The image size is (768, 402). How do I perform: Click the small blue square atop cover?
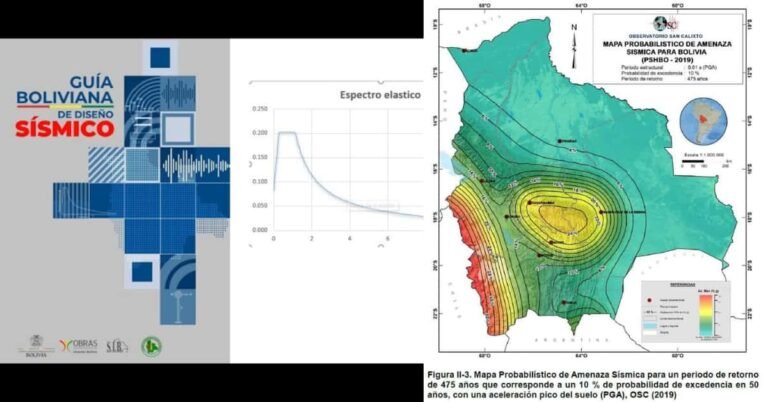pos(160,54)
